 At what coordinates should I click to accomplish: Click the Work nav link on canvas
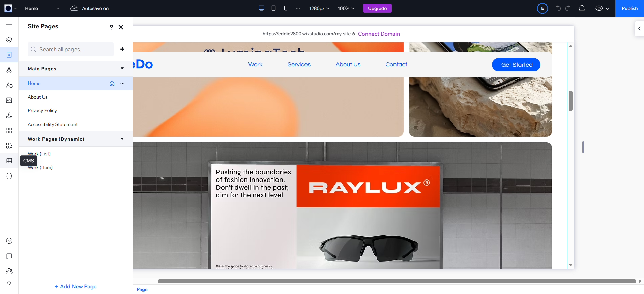pyautogui.click(x=255, y=64)
